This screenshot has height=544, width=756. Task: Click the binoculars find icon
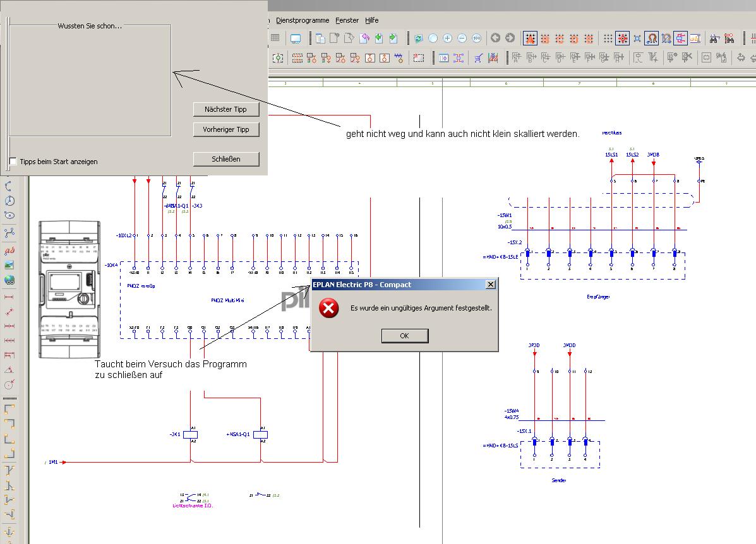714,38
